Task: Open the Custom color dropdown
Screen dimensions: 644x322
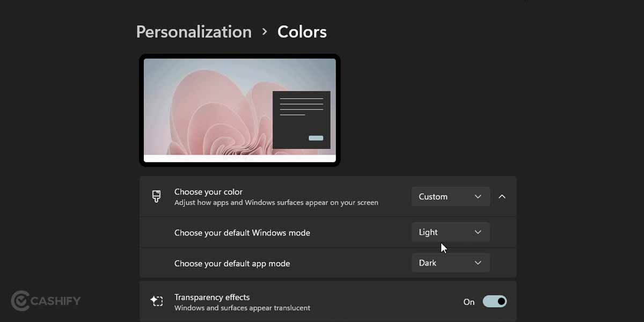Action: click(450, 196)
